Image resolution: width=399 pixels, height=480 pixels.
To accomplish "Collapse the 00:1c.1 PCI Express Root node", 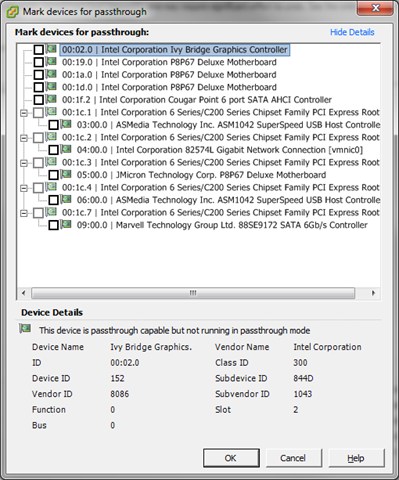I will point(24,113).
